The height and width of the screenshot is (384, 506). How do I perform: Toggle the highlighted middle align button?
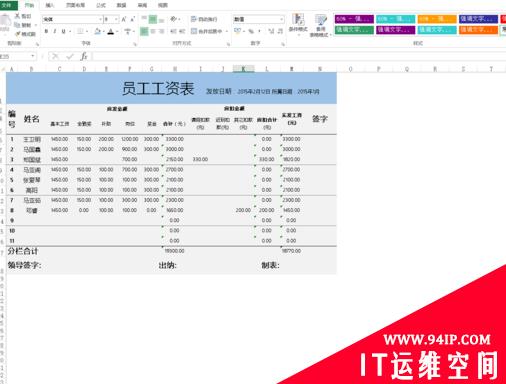coord(153,19)
